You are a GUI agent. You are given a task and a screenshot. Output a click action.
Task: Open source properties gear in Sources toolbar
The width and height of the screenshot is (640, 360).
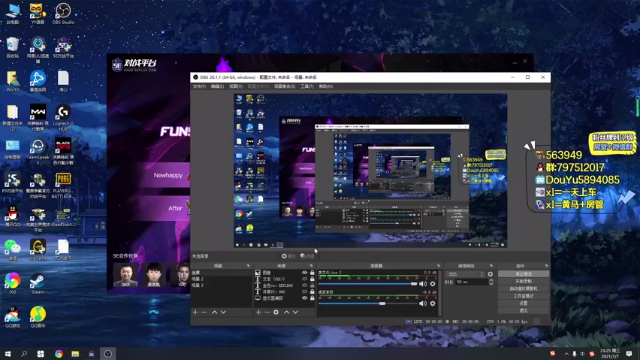276,312
